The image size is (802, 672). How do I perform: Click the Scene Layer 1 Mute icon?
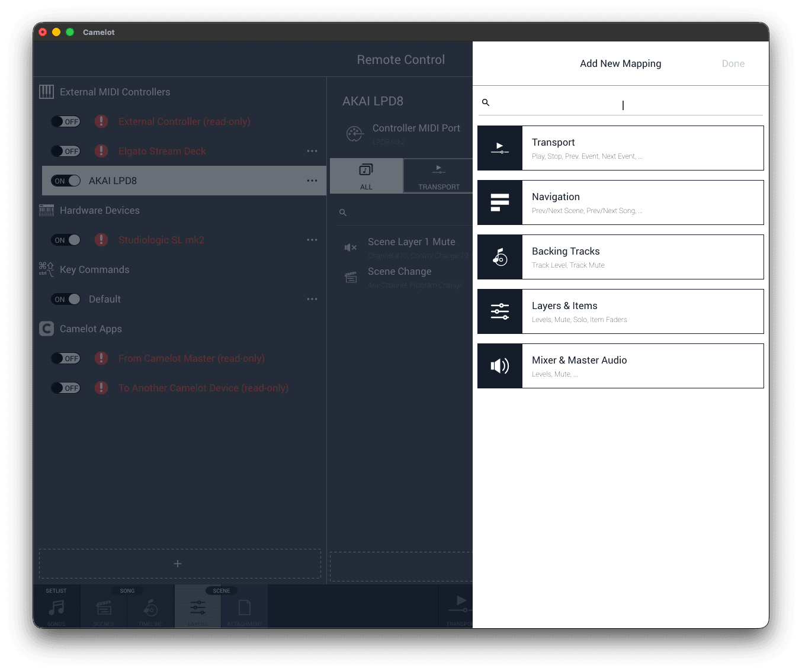351,247
